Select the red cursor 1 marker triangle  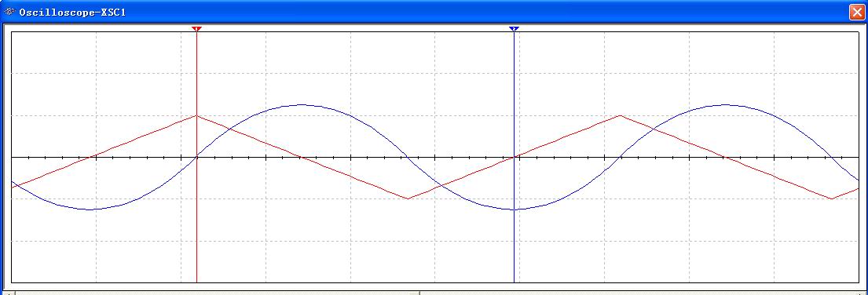196,29
